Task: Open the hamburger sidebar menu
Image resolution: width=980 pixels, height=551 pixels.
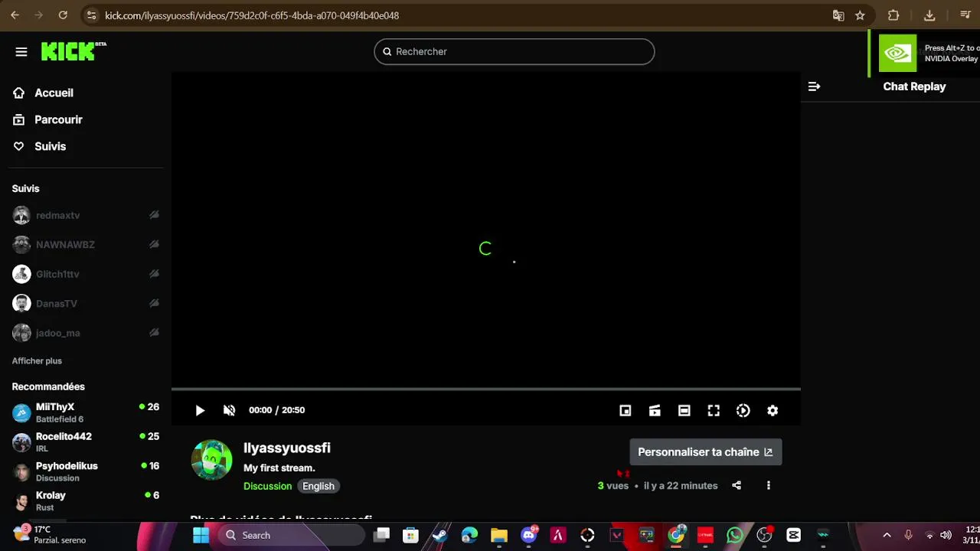Action: coord(21,52)
